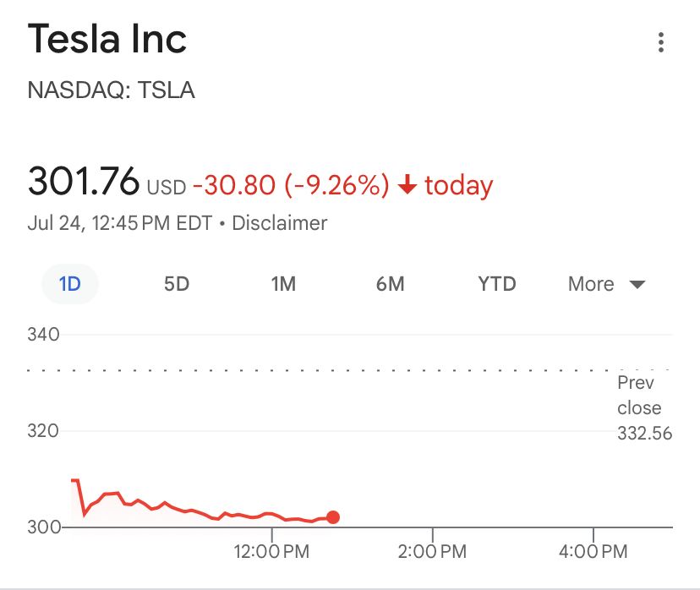
Task: Click the 2:00 PM timeline marker
Action: pos(432,552)
